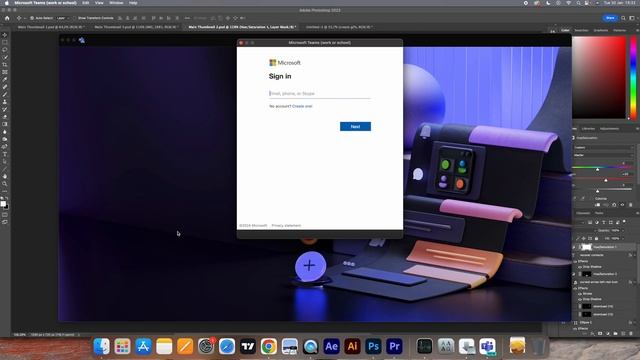Click the Hue slider handle
Screen dimensions: 640x360
pyautogui.click(x=598, y=169)
